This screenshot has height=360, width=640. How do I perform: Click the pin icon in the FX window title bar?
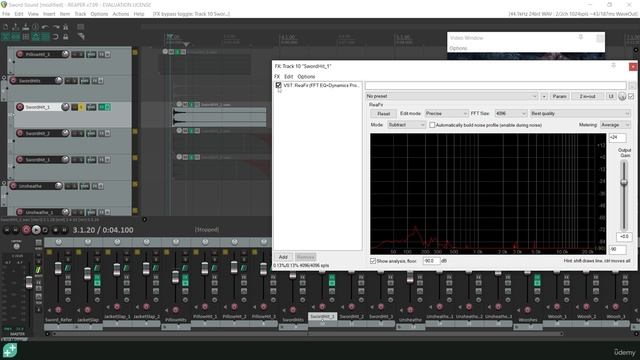tap(613, 66)
